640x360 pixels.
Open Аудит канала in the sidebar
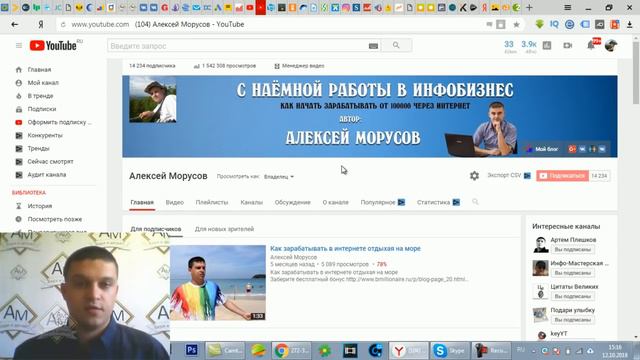point(47,175)
